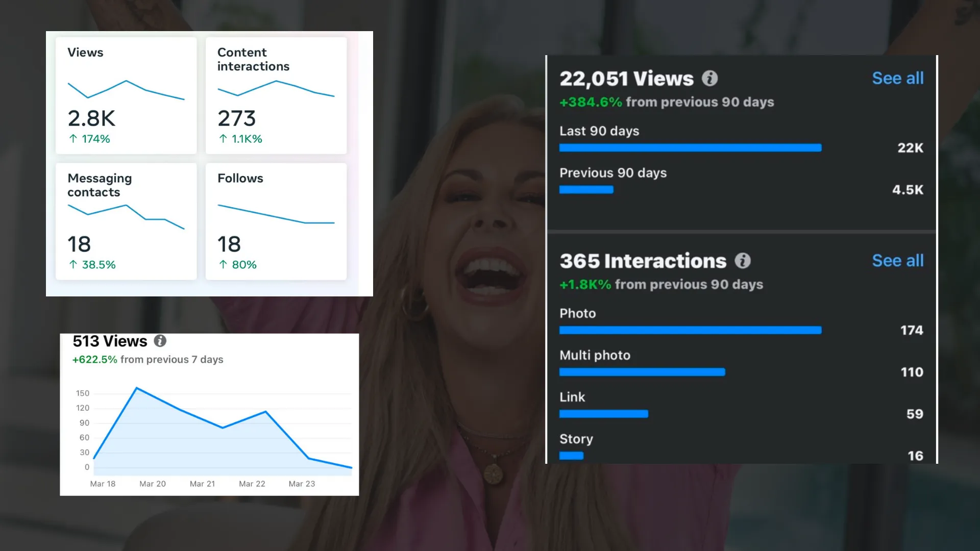
Task: Click the Story interactions bar
Action: point(571,456)
